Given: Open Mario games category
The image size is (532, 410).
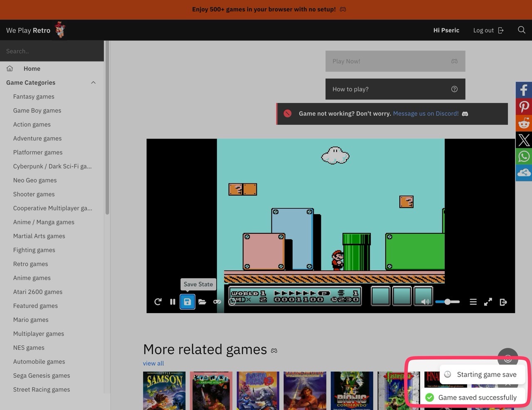Looking at the screenshot, I should (31, 320).
